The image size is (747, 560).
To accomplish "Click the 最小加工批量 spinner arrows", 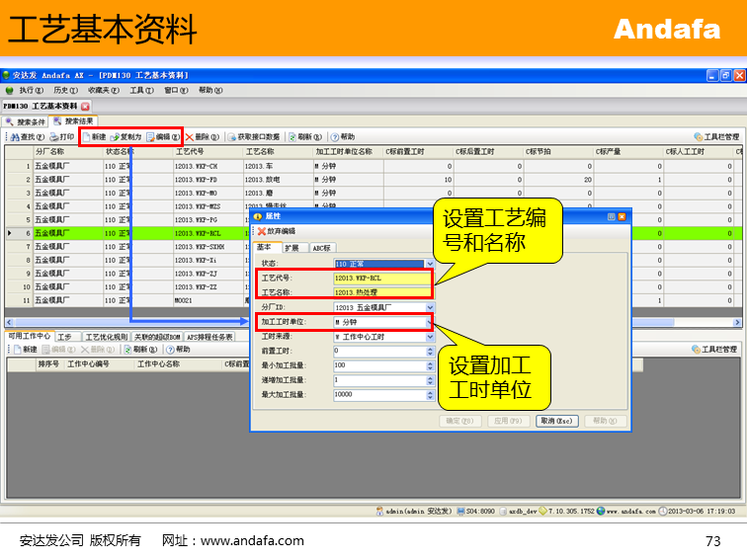I will click(429, 365).
